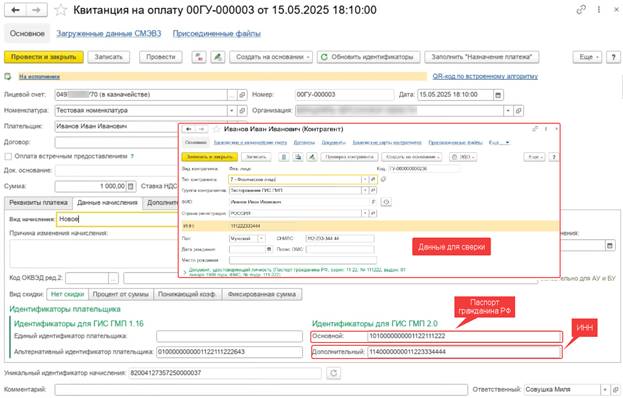The width and height of the screenshot is (623, 398).
Task: Click the green status icon beside На исполнении
Action: (x=8, y=76)
